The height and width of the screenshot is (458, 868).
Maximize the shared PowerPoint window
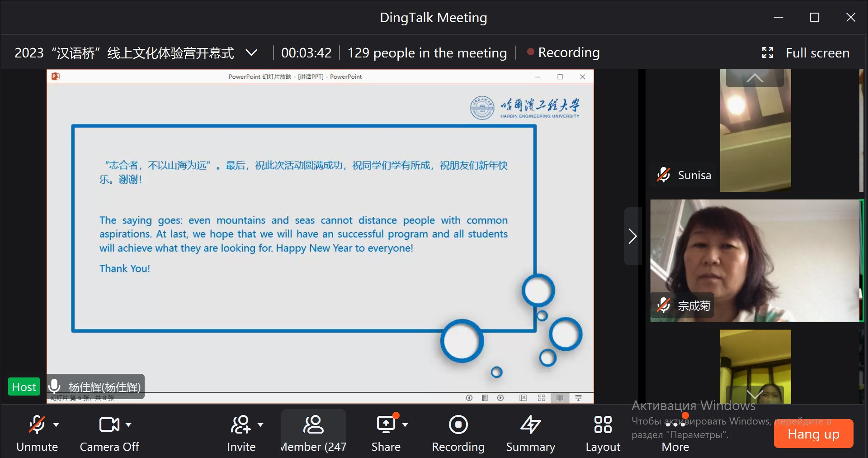tap(560, 77)
